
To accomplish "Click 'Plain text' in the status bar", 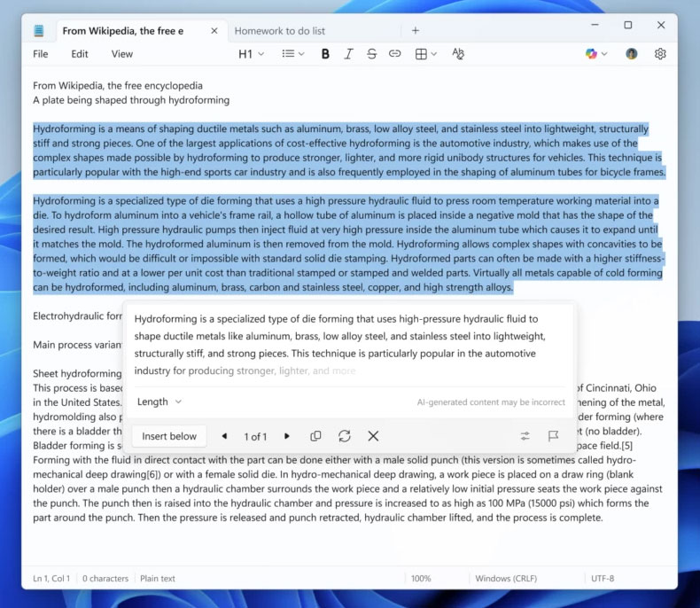I will (x=158, y=579).
